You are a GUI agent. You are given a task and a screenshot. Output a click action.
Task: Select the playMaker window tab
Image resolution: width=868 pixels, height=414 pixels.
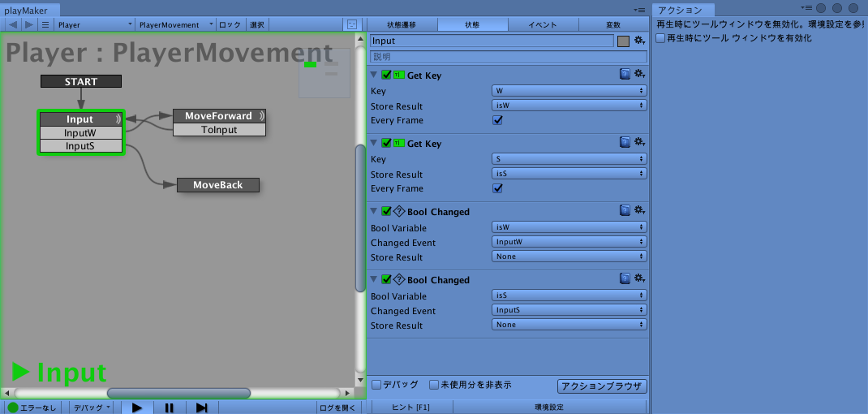pos(30,10)
